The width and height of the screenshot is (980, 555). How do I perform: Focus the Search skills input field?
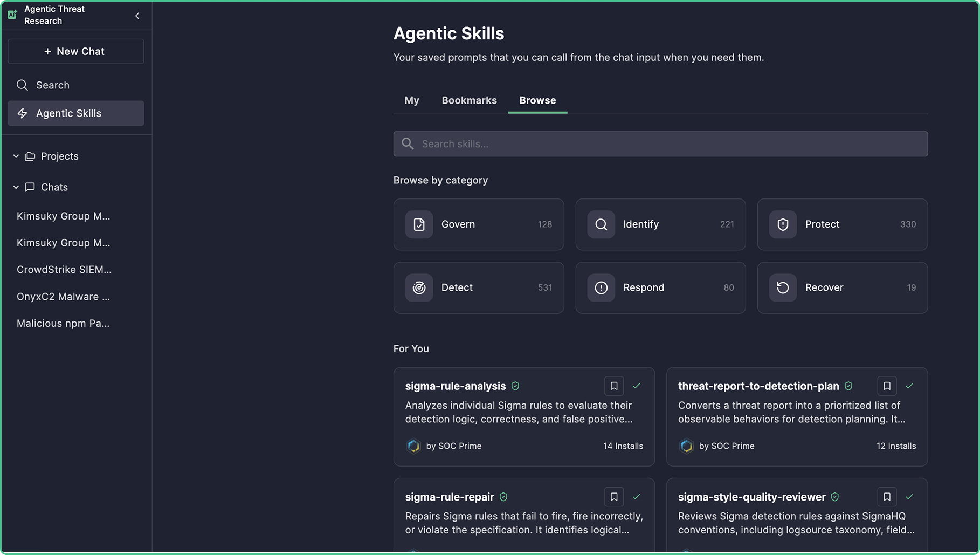point(660,144)
